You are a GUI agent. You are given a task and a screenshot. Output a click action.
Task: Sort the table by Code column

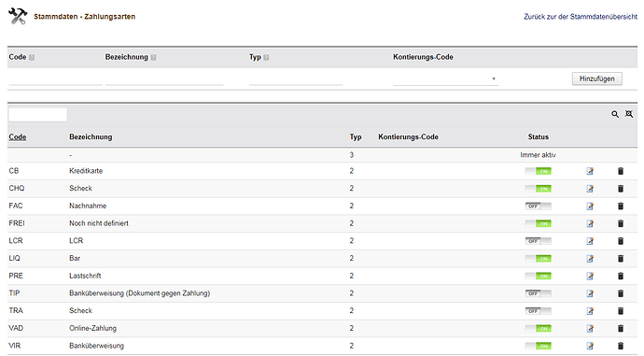click(17, 137)
